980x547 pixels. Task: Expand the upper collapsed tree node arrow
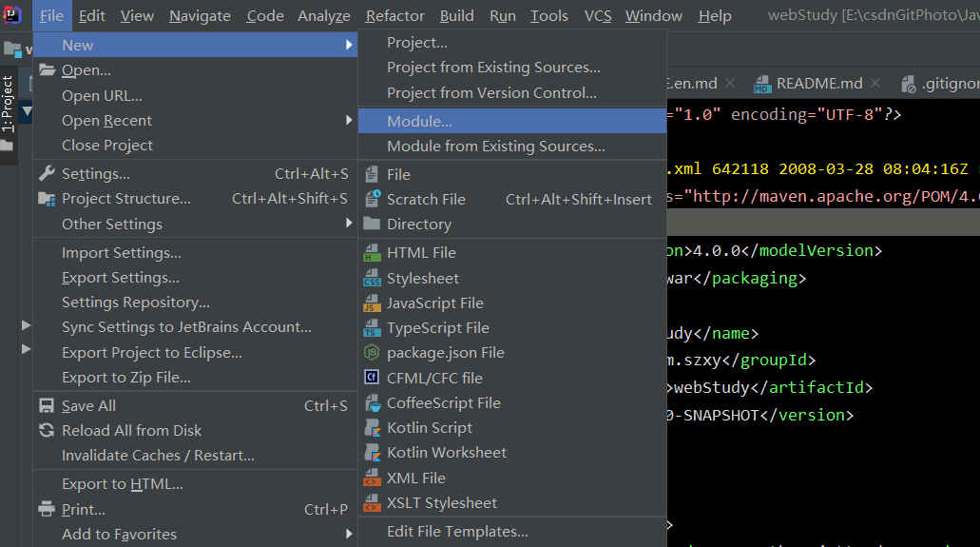click(x=26, y=324)
